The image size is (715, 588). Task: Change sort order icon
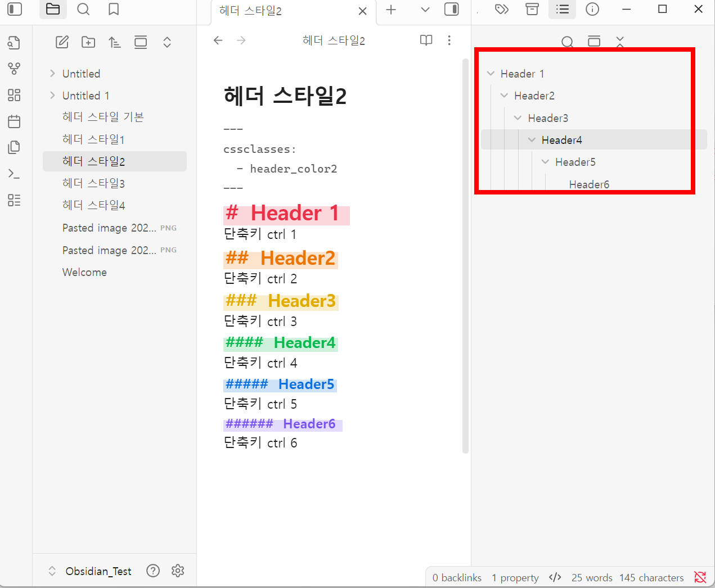[x=115, y=42]
